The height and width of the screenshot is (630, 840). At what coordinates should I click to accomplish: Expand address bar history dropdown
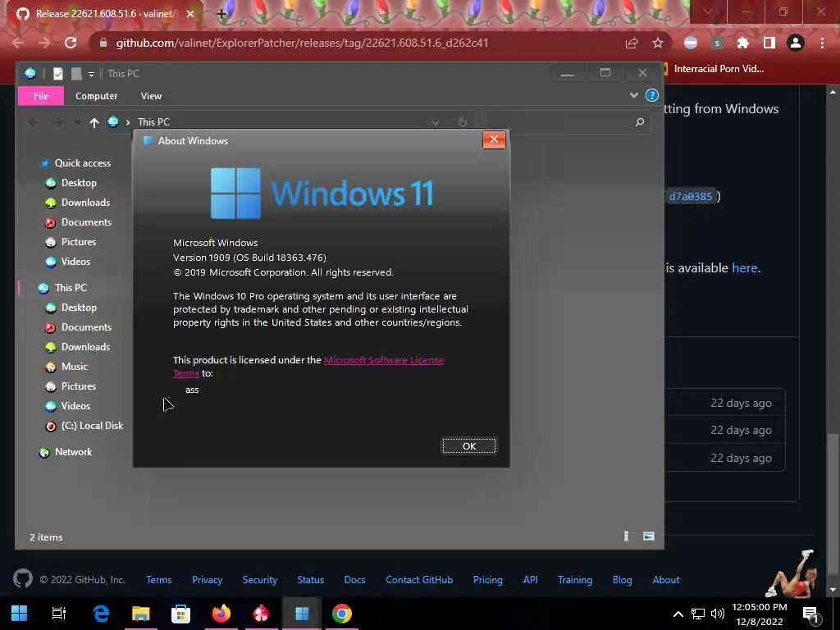[x=435, y=123]
